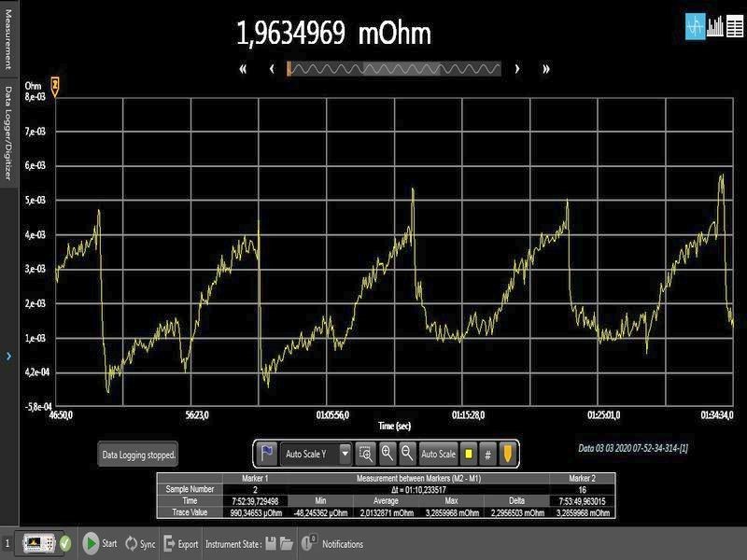This screenshot has width=747, height=560.
Task: Toggle the grid hash (#) button
Action: (487, 454)
